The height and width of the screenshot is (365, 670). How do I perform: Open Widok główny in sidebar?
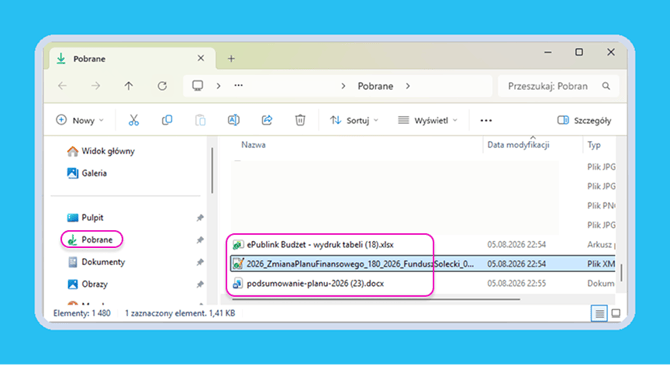point(101,151)
